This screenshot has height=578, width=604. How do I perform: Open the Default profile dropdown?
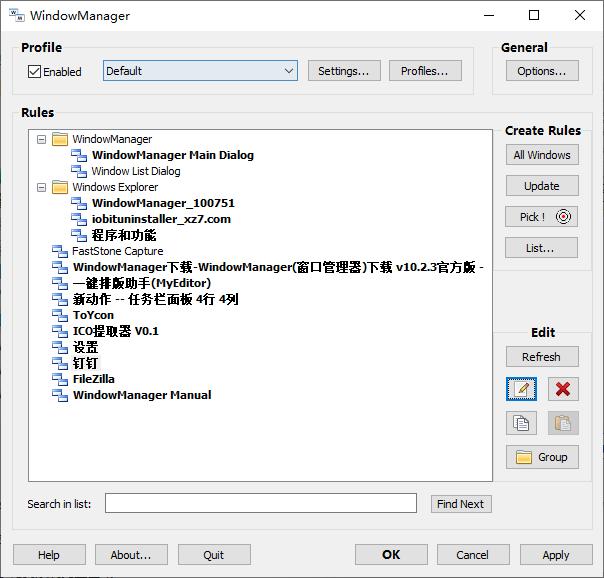[x=200, y=71]
